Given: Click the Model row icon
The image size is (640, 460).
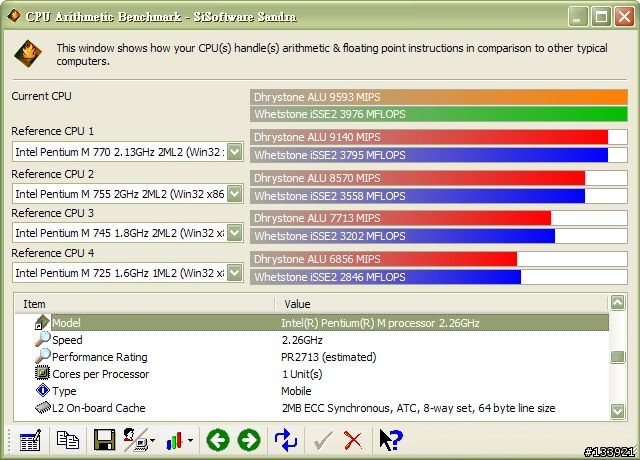Looking at the screenshot, I should 42,322.
